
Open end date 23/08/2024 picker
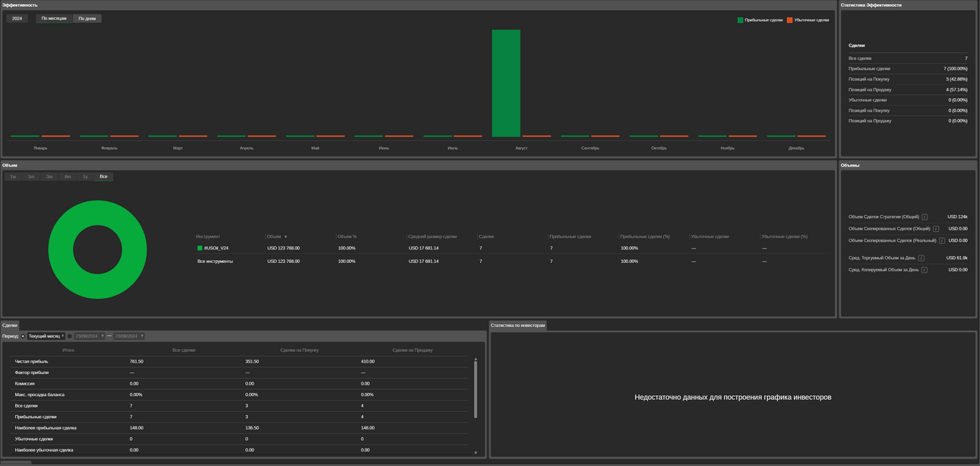click(129, 336)
